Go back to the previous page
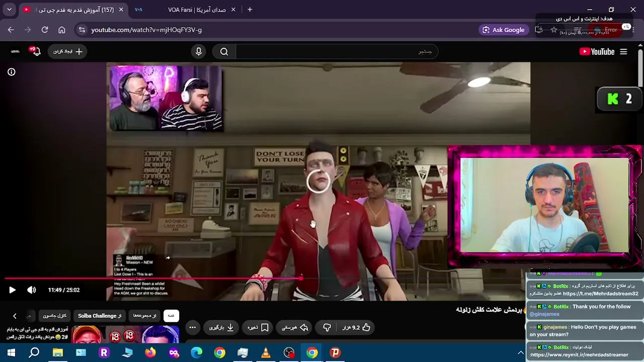644x362 pixels. [11, 30]
